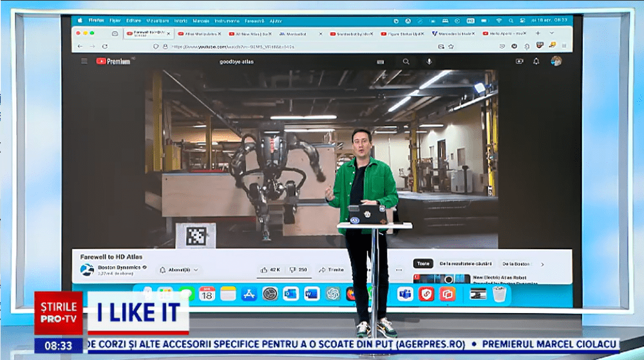
Task: Open the on-screen keyboard in search
Action: pos(381,62)
